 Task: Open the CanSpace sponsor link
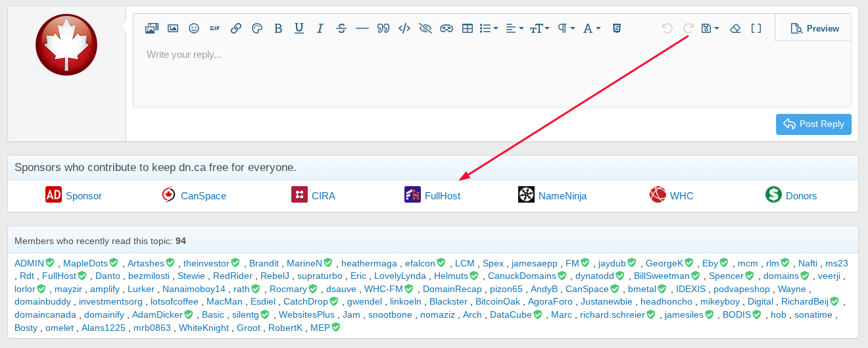[x=203, y=196]
